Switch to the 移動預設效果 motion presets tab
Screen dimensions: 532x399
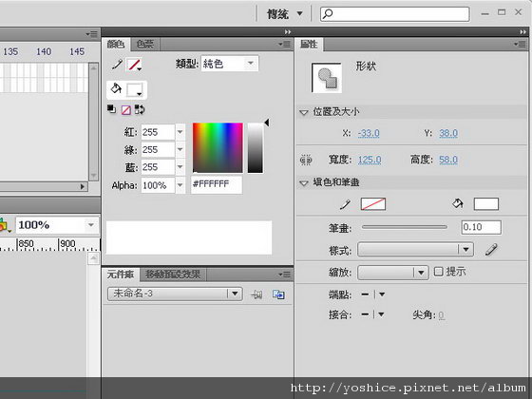pos(173,275)
